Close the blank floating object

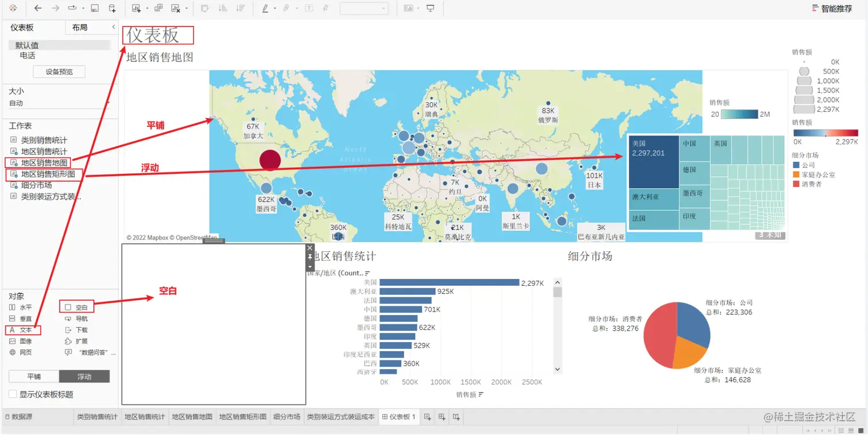(x=310, y=248)
